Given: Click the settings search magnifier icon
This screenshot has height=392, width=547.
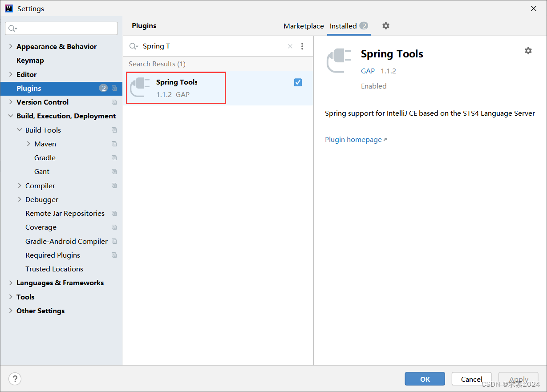Looking at the screenshot, I should tap(12, 28).
